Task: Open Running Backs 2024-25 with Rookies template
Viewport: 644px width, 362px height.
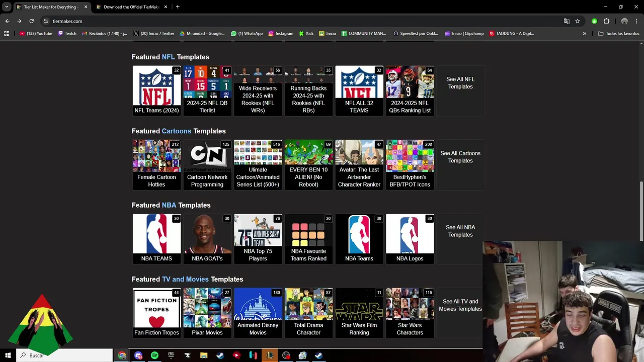Action: pyautogui.click(x=308, y=90)
